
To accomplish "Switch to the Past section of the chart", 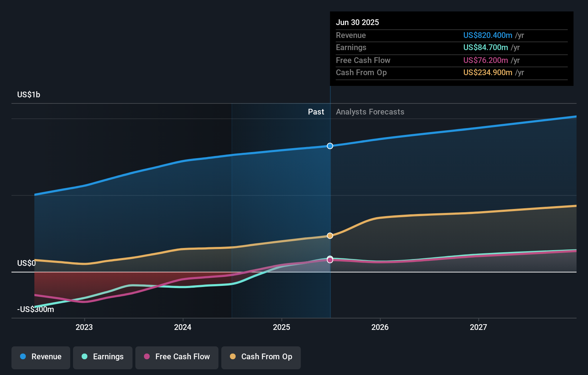I will tap(316, 112).
